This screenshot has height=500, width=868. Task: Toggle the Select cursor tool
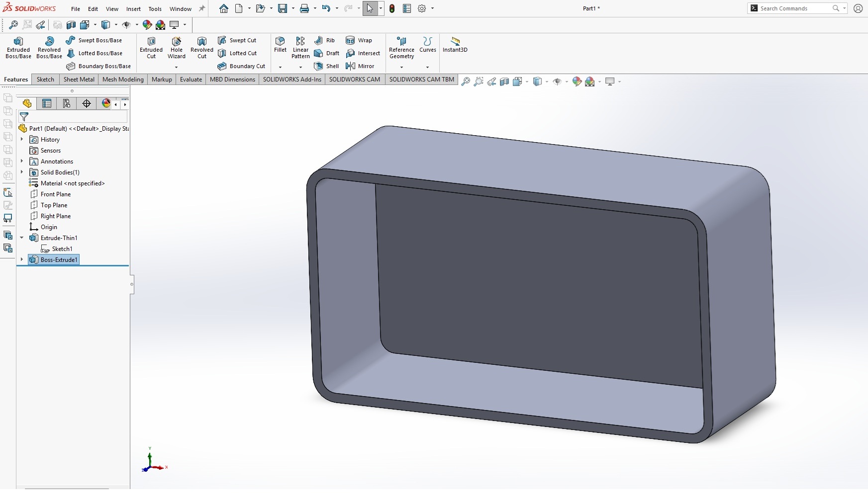pyautogui.click(x=370, y=8)
